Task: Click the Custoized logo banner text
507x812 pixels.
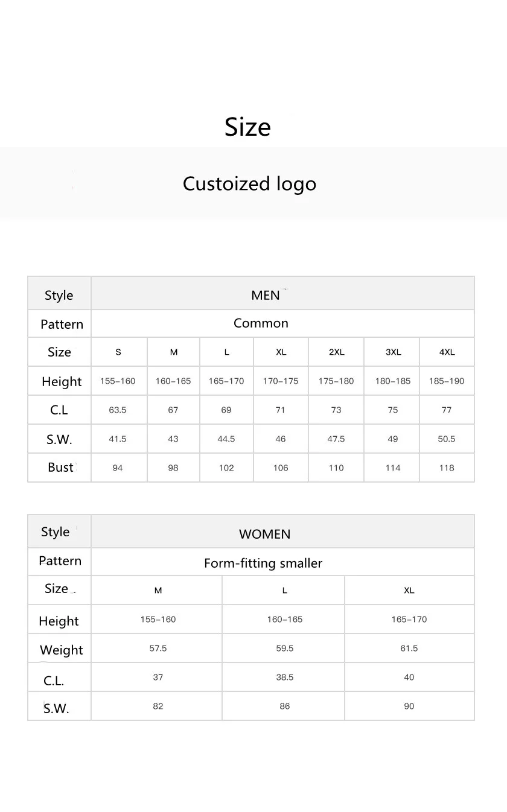Action: coord(249,183)
